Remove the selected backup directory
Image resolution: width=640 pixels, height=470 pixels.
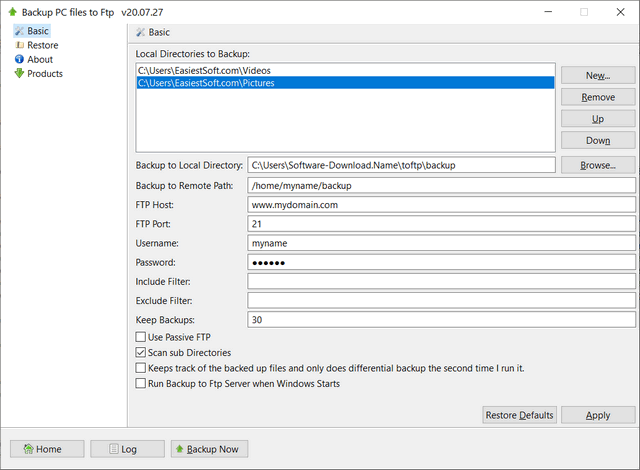click(598, 97)
